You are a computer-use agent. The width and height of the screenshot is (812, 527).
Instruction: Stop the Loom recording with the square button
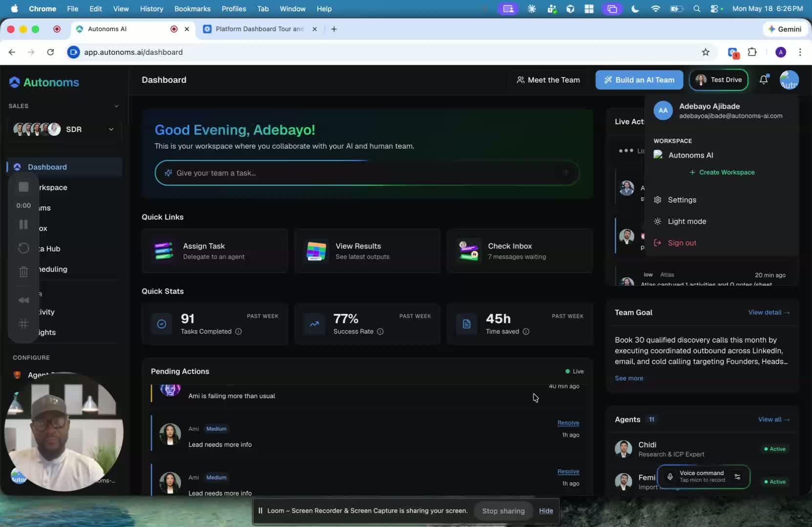23,187
